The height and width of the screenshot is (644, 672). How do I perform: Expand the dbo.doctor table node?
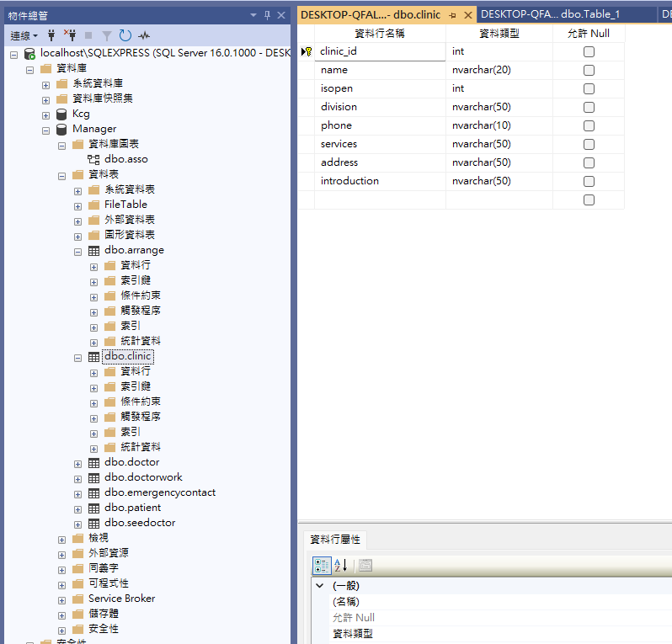78,462
